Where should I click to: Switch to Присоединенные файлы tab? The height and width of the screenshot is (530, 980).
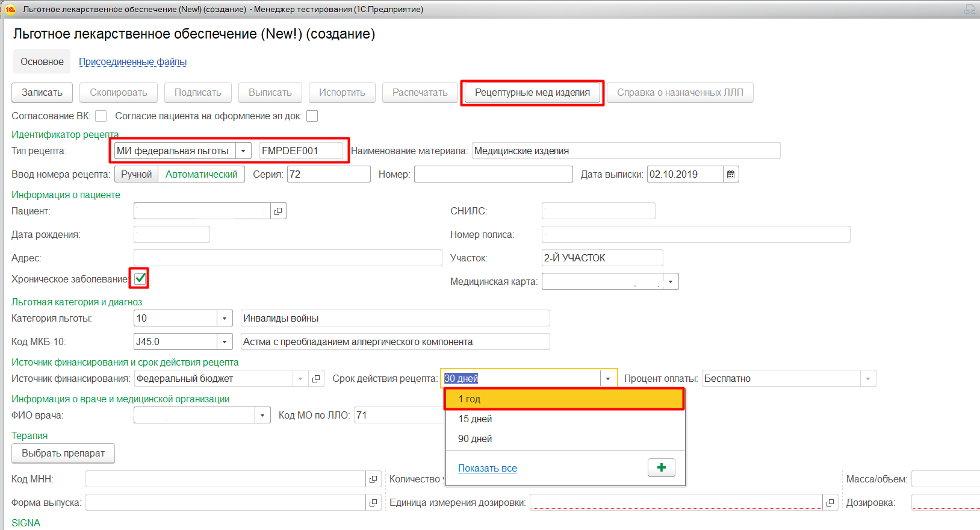click(x=132, y=62)
